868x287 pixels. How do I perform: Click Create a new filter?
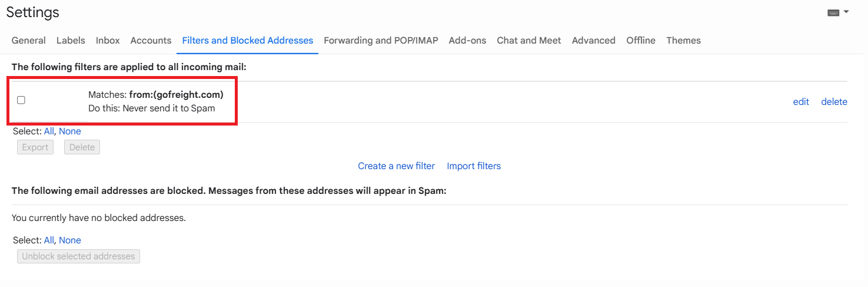396,166
